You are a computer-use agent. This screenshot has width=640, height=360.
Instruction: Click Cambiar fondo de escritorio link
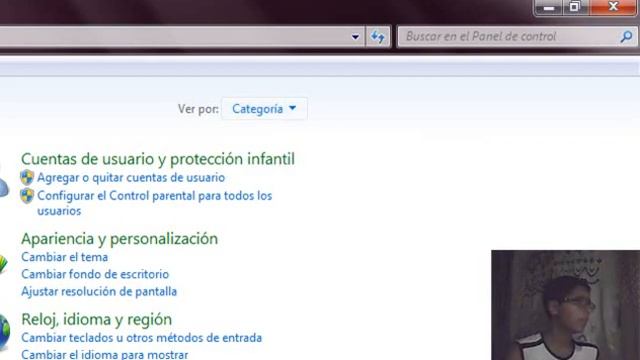(95, 274)
